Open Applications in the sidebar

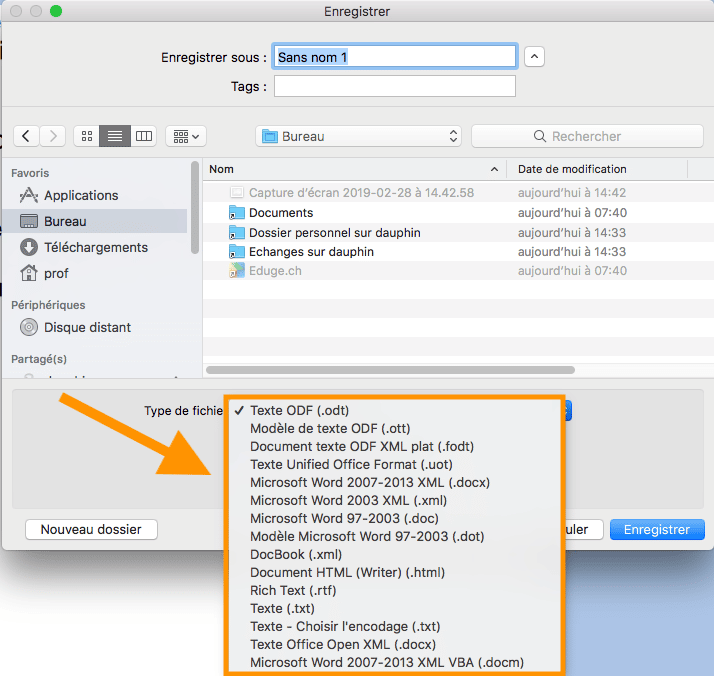[81, 195]
